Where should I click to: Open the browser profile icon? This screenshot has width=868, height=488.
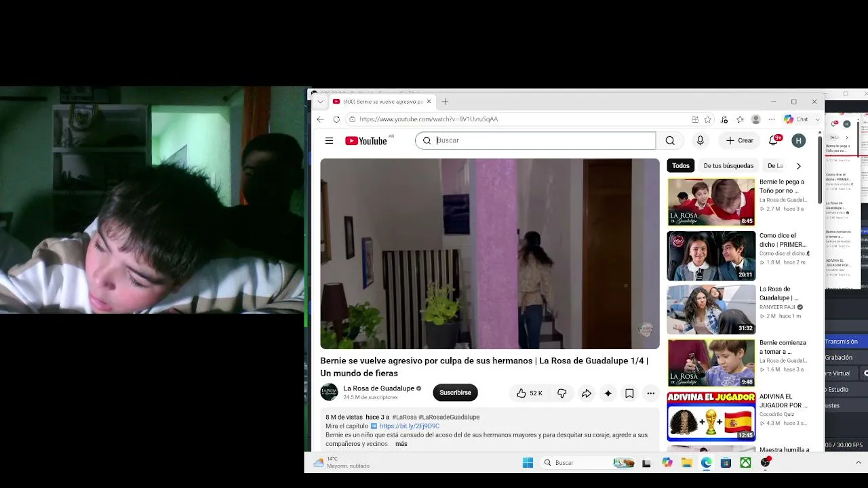click(755, 119)
